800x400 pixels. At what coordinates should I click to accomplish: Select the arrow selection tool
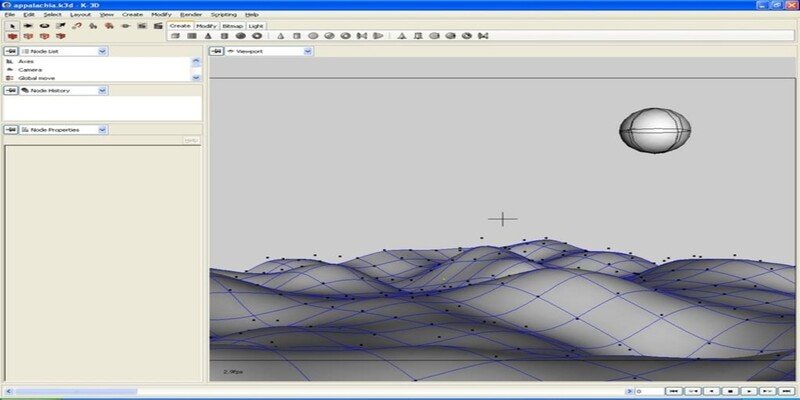[x=12, y=26]
